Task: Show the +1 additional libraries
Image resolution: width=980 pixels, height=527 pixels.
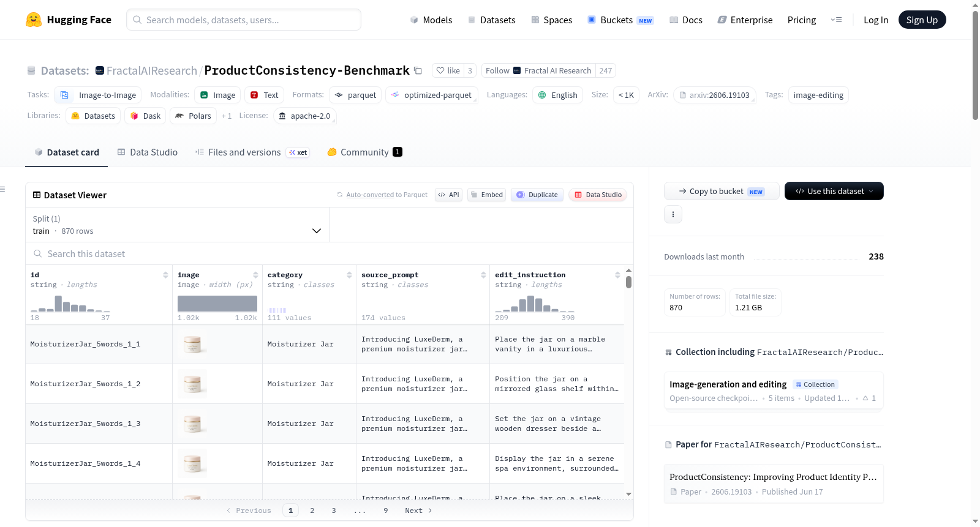Action: pyautogui.click(x=227, y=116)
